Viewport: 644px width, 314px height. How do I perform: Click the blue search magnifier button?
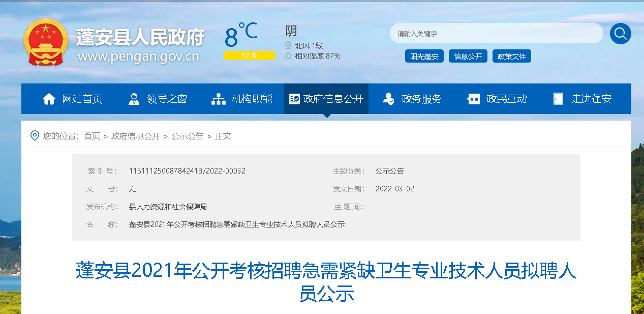[x=620, y=34]
